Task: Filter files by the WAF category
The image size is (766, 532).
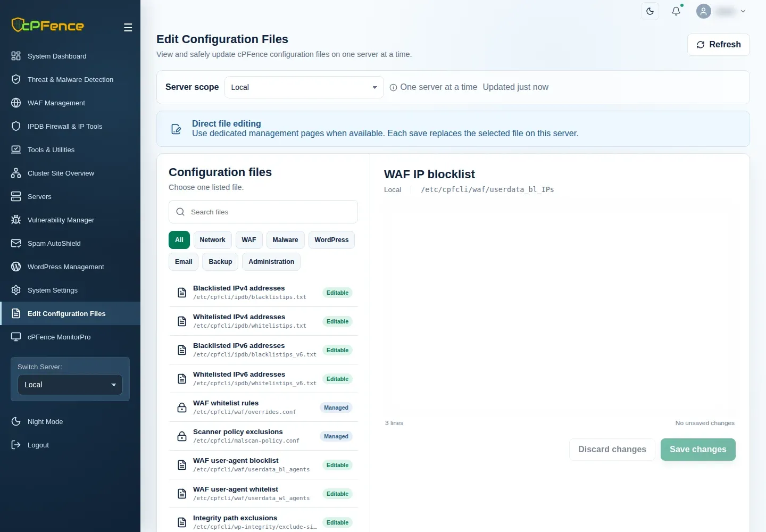Action: pyautogui.click(x=249, y=240)
